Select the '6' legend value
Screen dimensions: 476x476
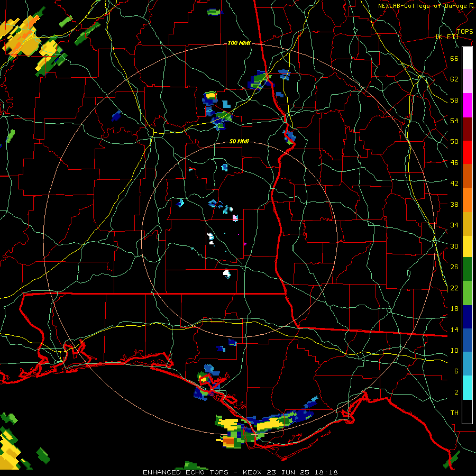pyautogui.click(x=456, y=371)
